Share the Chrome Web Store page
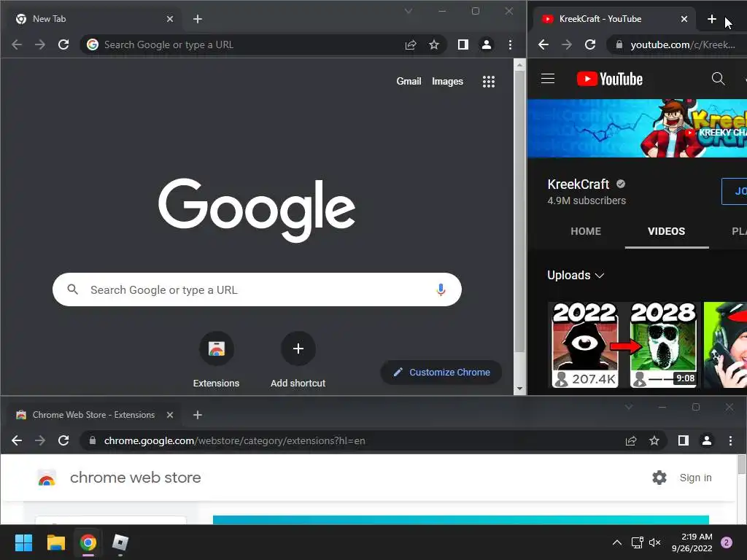Viewport: 747px width, 560px height. coord(631,441)
